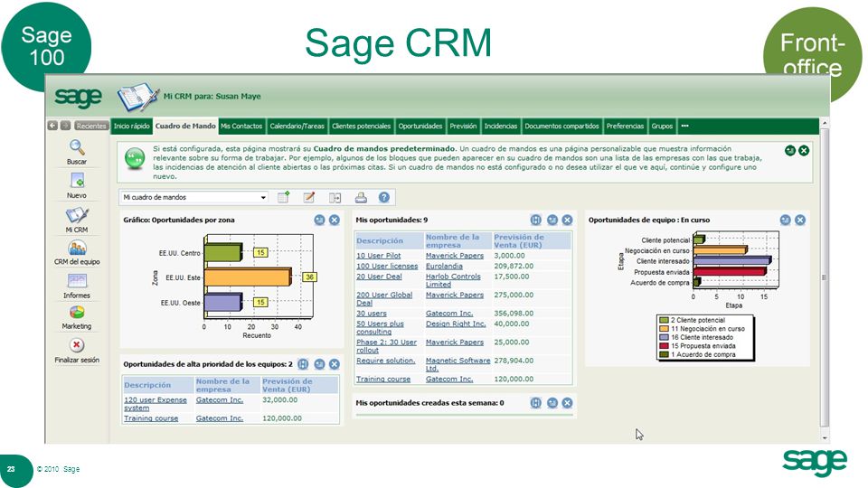Open Mi CRM from the sidebar
The image size is (868, 488).
pos(77,215)
